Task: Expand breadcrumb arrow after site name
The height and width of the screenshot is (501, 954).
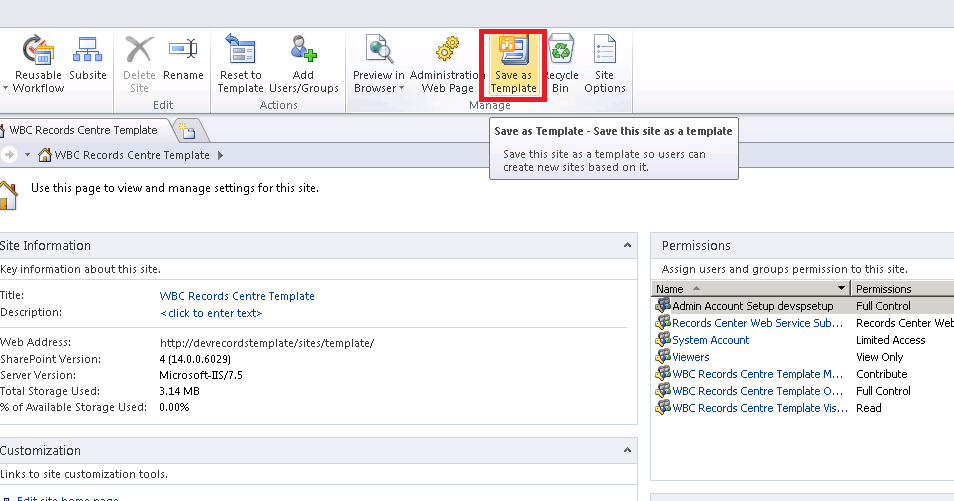Action: click(x=220, y=155)
